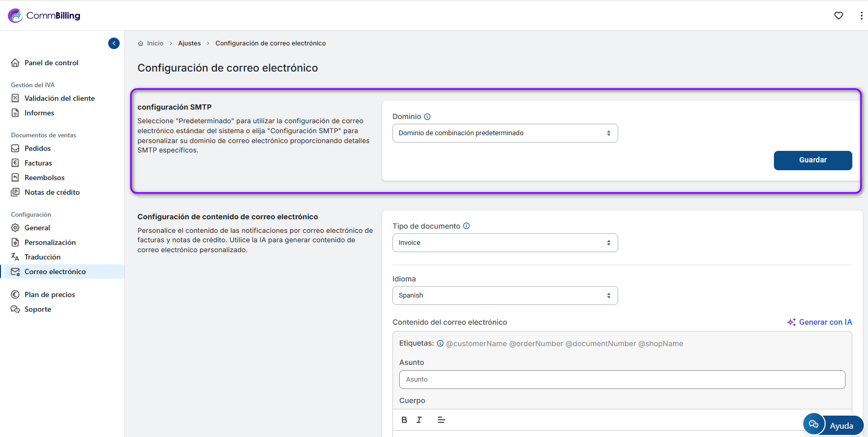Click the Tipo de documento info icon
868x437 pixels.
(x=466, y=226)
